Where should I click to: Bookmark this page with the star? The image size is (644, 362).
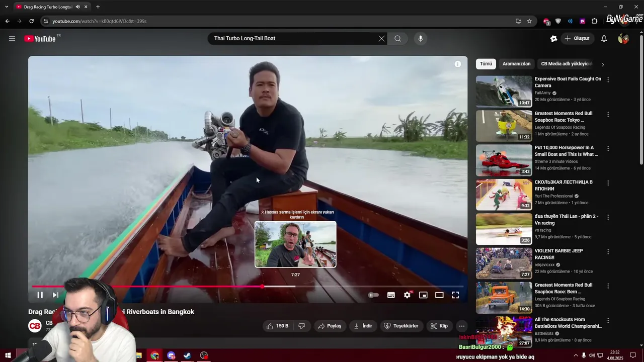(x=529, y=21)
